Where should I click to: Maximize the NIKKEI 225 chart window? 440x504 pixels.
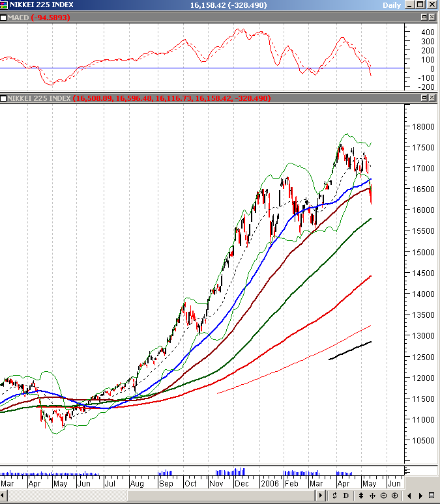(x=420, y=5)
